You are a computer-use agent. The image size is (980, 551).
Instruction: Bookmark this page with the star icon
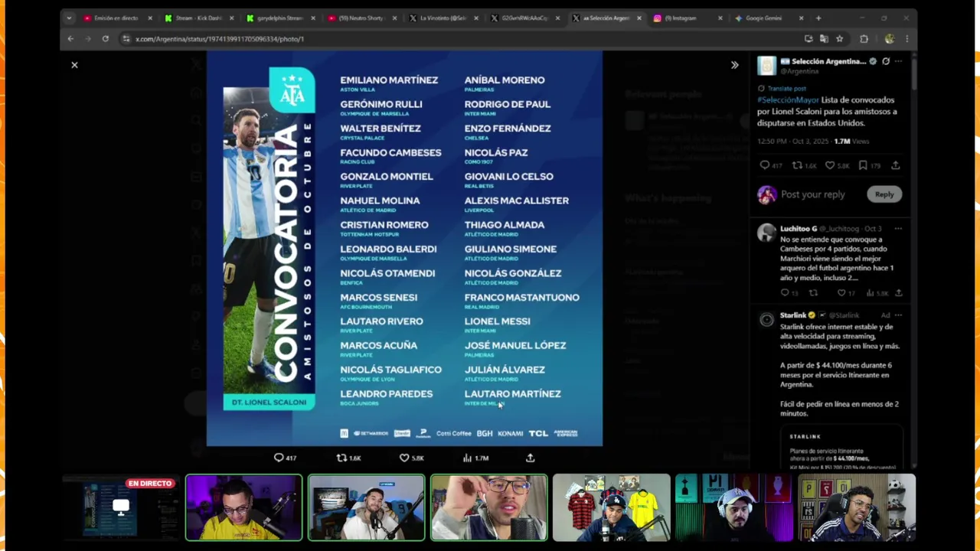840,38
